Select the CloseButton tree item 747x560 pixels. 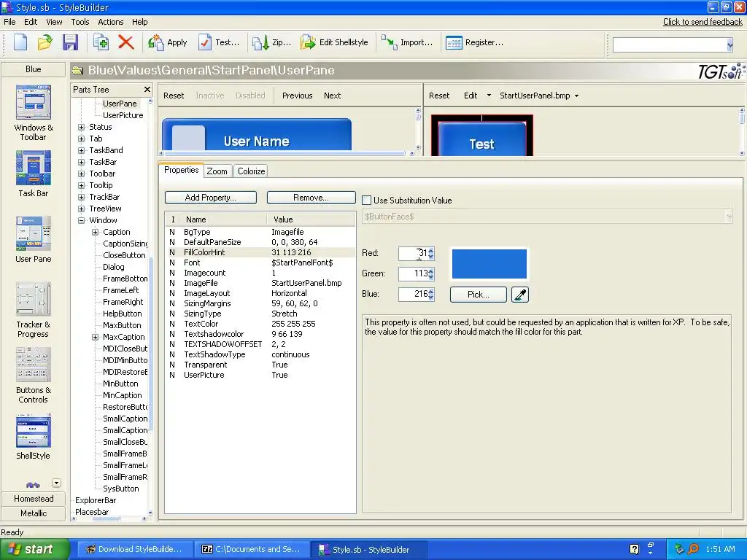click(124, 255)
